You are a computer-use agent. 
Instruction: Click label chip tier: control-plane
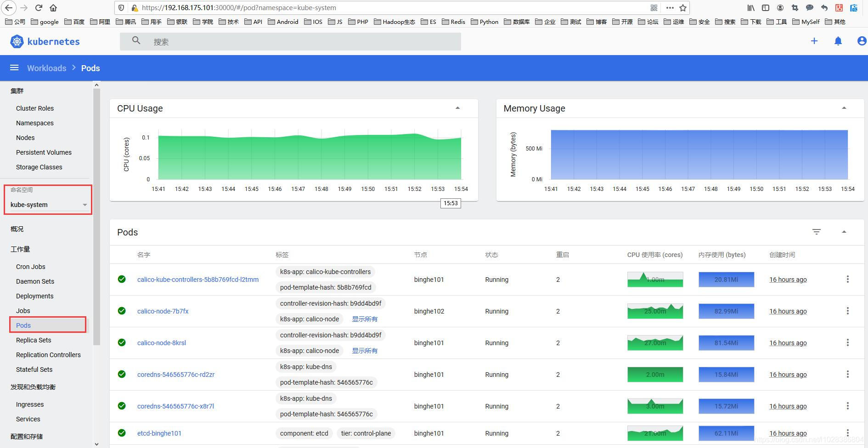coord(366,433)
